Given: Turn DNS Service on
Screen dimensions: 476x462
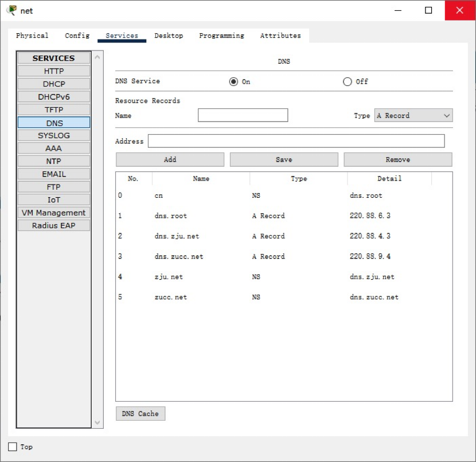Looking at the screenshot, I should pos(233,81).
